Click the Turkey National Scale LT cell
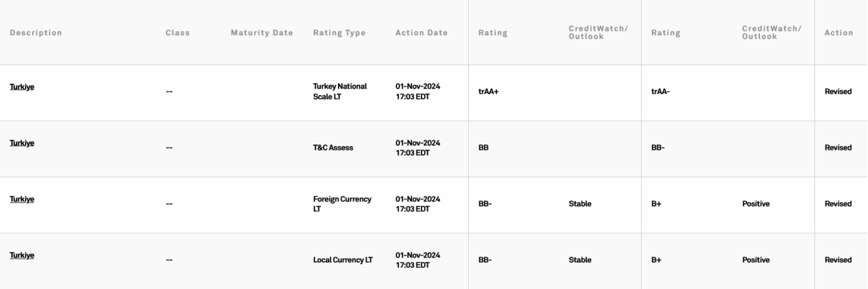Screen dimensions: 868x289 (340, 92)
